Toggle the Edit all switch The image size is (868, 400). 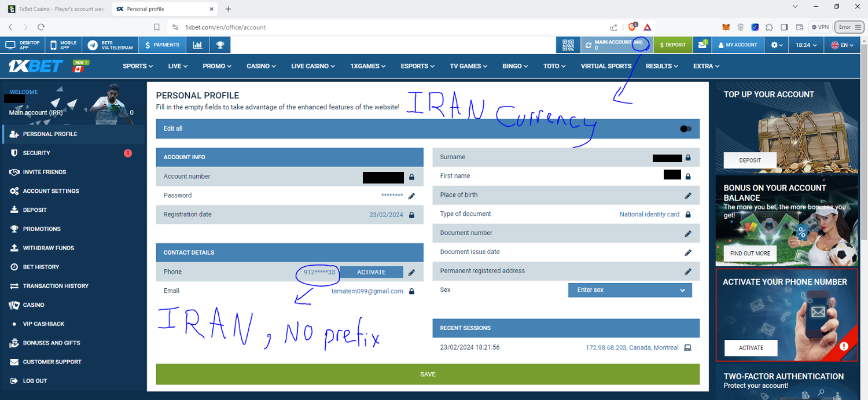pyautogui.click(x=686, y=129)
